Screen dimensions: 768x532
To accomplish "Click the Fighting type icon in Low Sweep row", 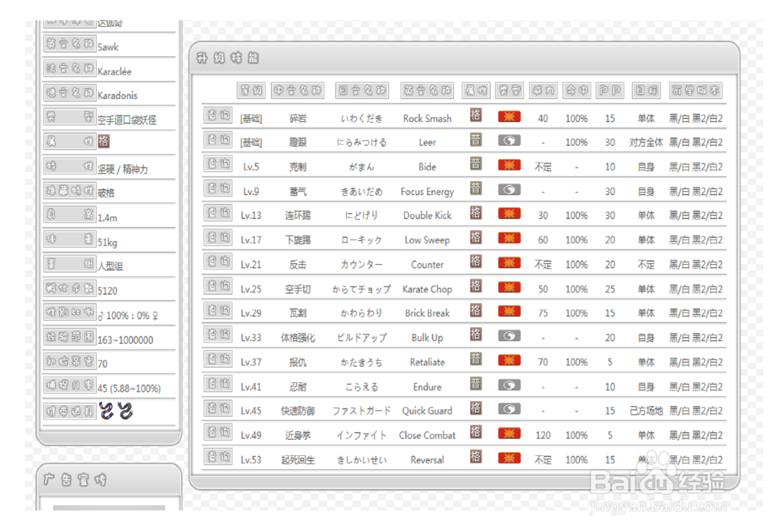I will tap(475, 237).
